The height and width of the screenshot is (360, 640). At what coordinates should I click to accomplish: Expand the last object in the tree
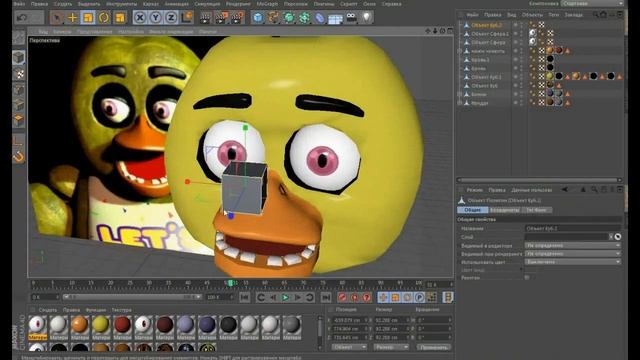[x=460, y=103]
